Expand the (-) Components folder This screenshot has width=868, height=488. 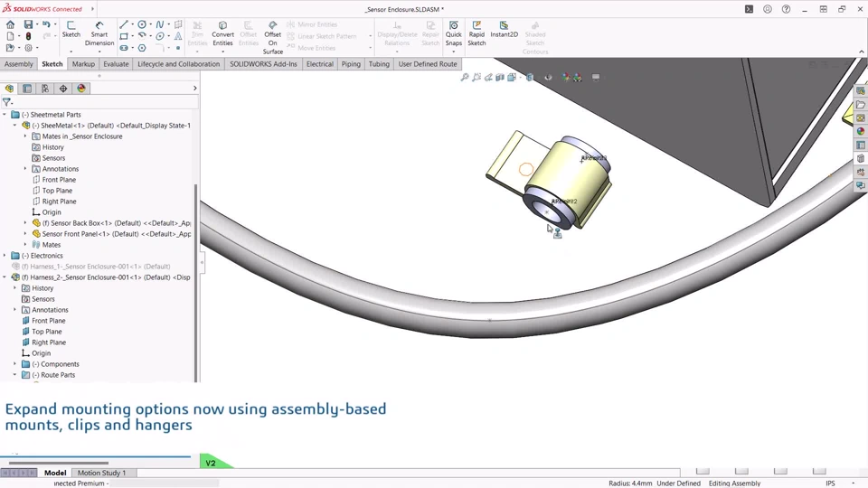point(15,364)
